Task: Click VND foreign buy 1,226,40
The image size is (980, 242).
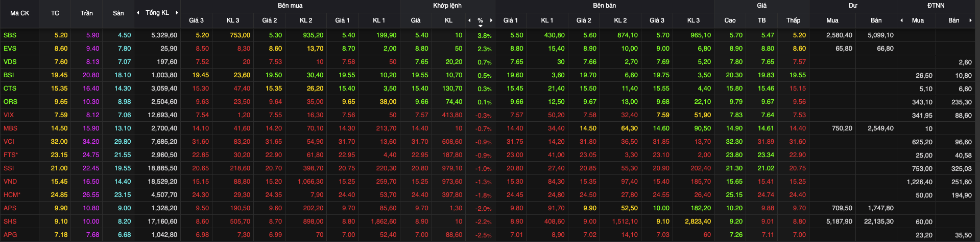Action: point(919,182)
